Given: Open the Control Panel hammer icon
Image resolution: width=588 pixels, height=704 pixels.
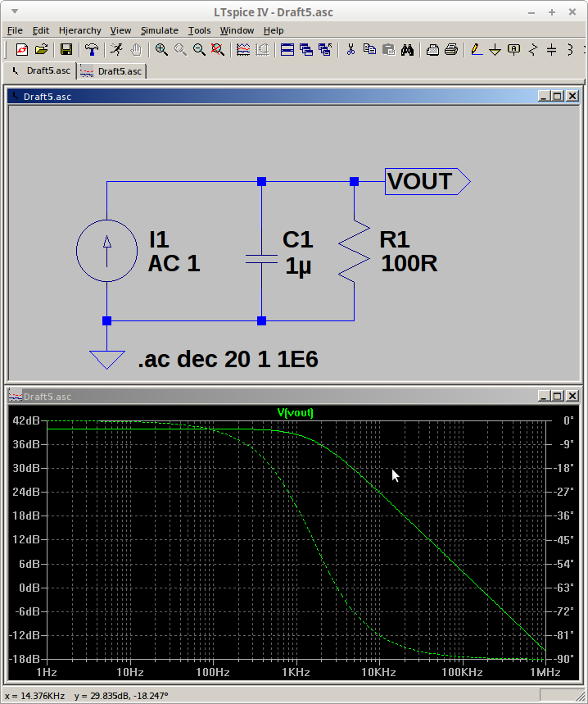Looking at the screenshot, I should 92,49.
